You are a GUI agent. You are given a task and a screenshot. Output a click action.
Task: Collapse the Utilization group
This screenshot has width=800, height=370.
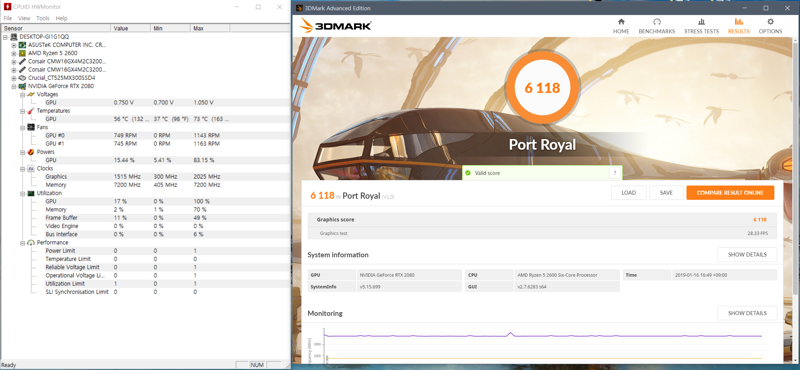(x=22, y=193)
